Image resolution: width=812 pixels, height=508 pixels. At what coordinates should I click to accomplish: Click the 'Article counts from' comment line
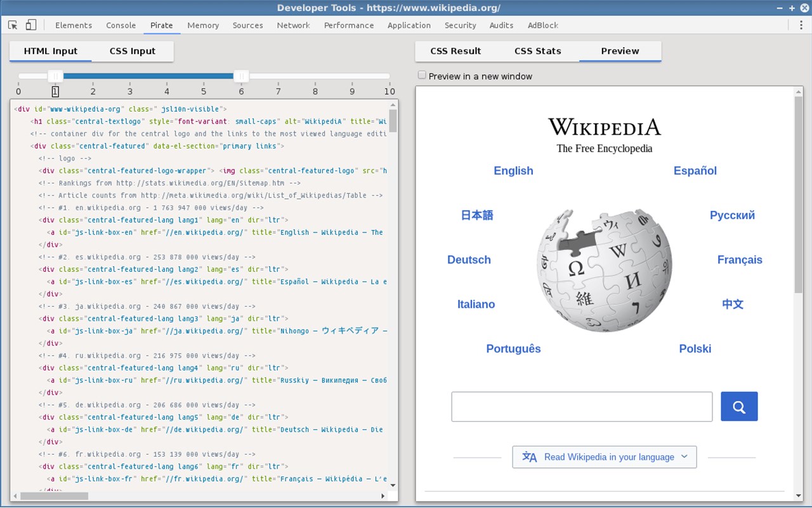click(x=211, y=196)
